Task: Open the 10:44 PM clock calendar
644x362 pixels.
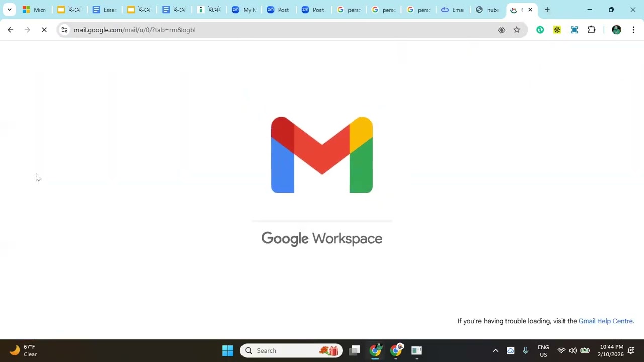Action: click(611, 350)
